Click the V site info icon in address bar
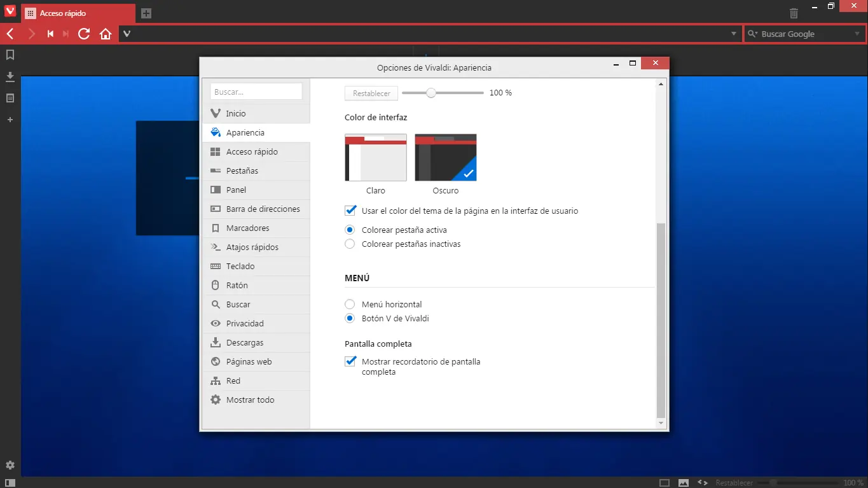Image resolution: width=868 pixels, height=488 pixels. point(127,34)
